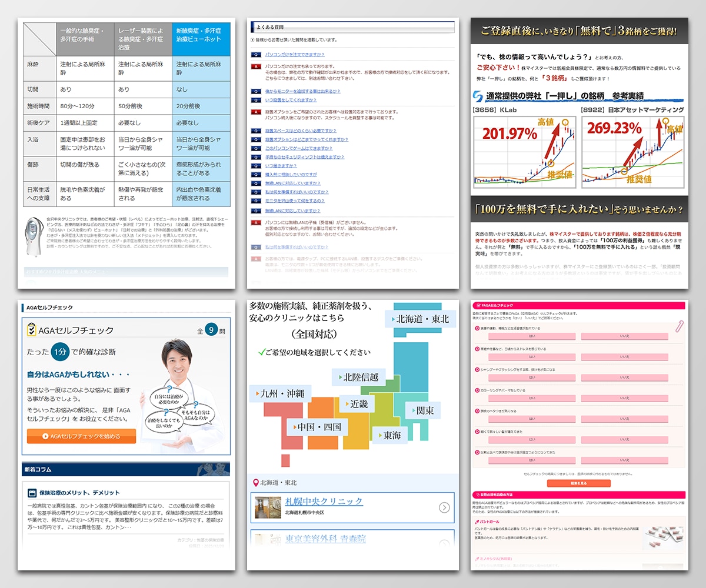
Task: Click the circled arrow on 札幌中央クリニック card
Action: (444, 507)
